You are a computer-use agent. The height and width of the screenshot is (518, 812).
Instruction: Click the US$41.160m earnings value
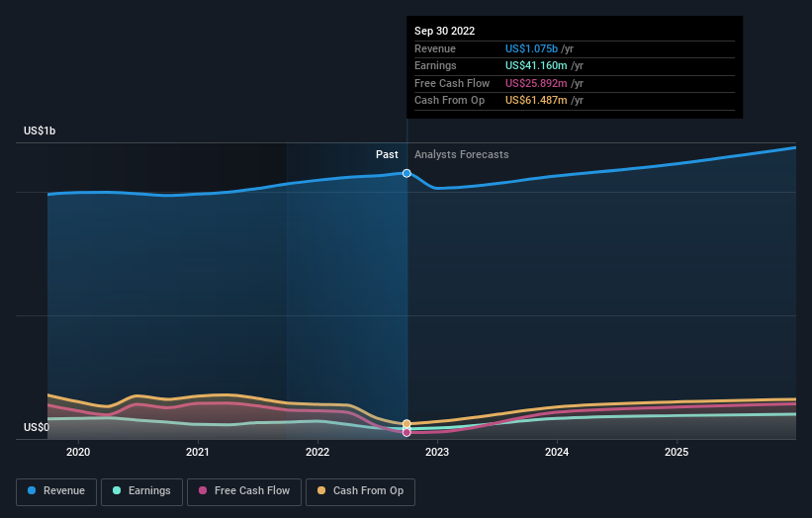(536, 65)
